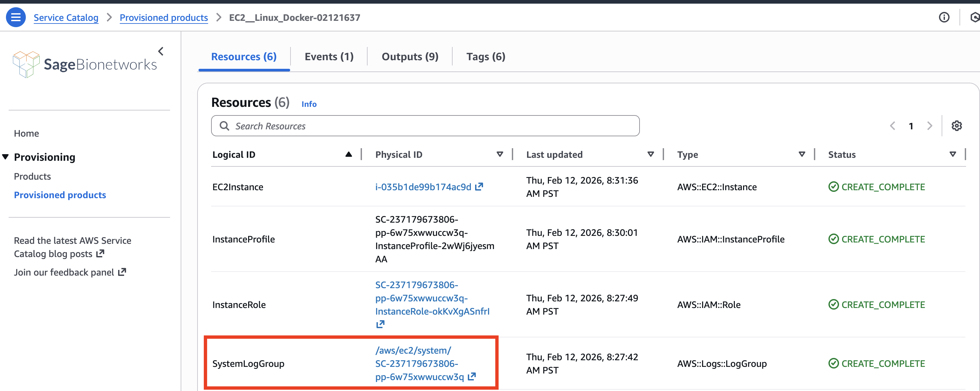Click the Sage Bionetworks logo
980x391 pixels.
pyautogui.click(x=85, y=64)
